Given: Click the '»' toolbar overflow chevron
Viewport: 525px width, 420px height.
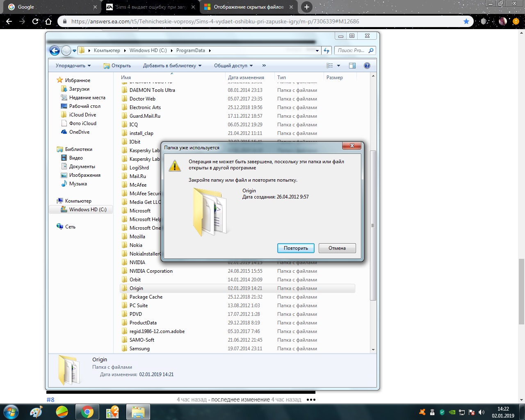Looking at the screenshot, I should pos(264,66).
